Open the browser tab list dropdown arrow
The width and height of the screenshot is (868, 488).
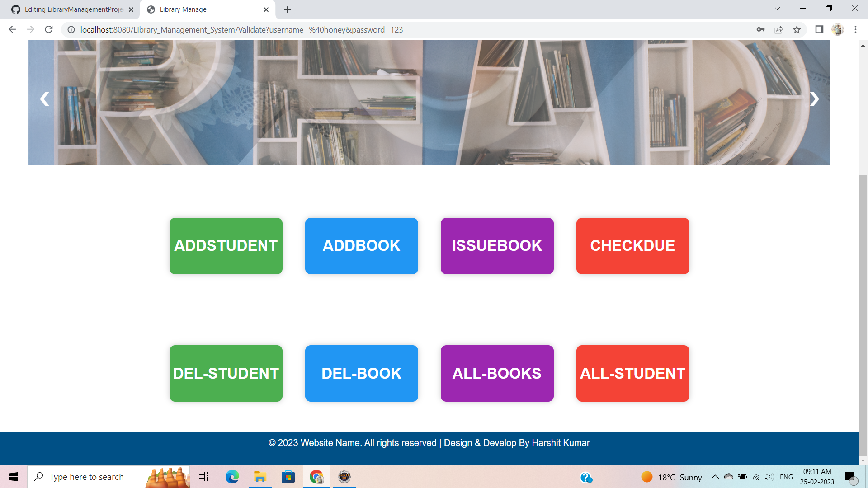point(777,9)
